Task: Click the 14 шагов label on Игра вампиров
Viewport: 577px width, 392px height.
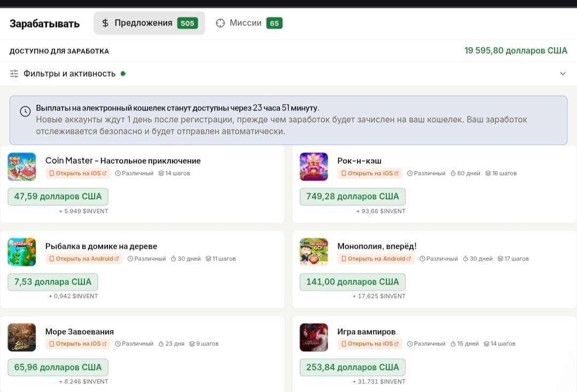Action: 500,344
